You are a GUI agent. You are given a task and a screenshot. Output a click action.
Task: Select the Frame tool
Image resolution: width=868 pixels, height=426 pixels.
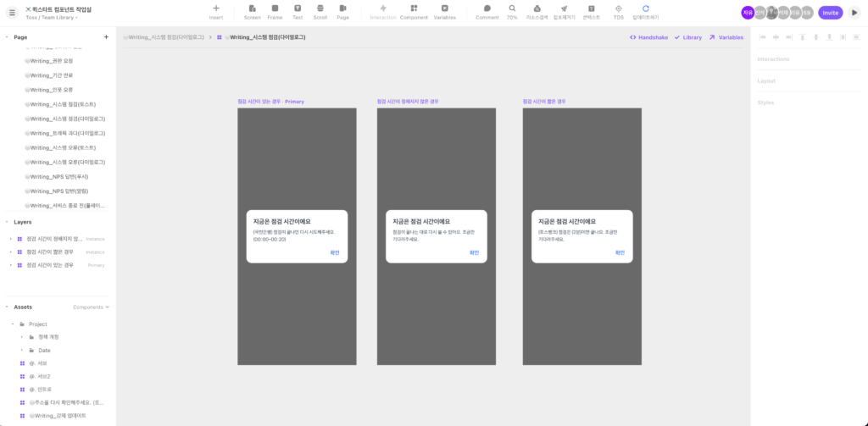pyautogui.click(x=275, y=12)
